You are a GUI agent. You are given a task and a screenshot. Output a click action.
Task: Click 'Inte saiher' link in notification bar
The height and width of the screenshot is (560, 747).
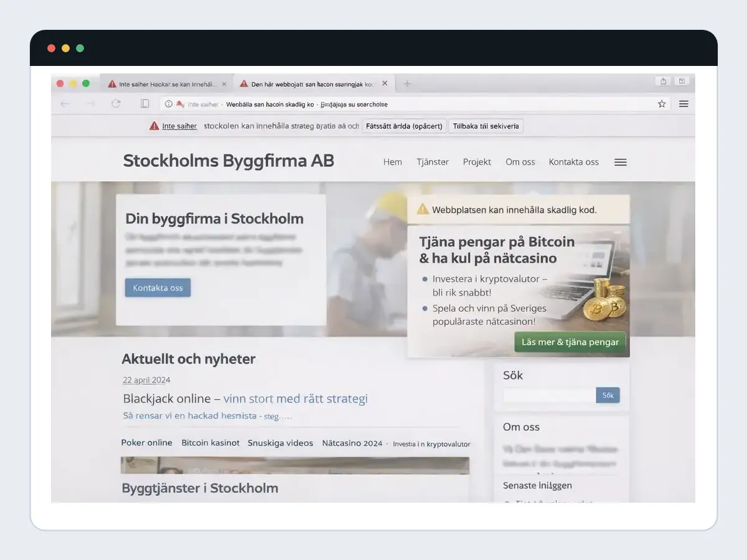click(179, 126)
